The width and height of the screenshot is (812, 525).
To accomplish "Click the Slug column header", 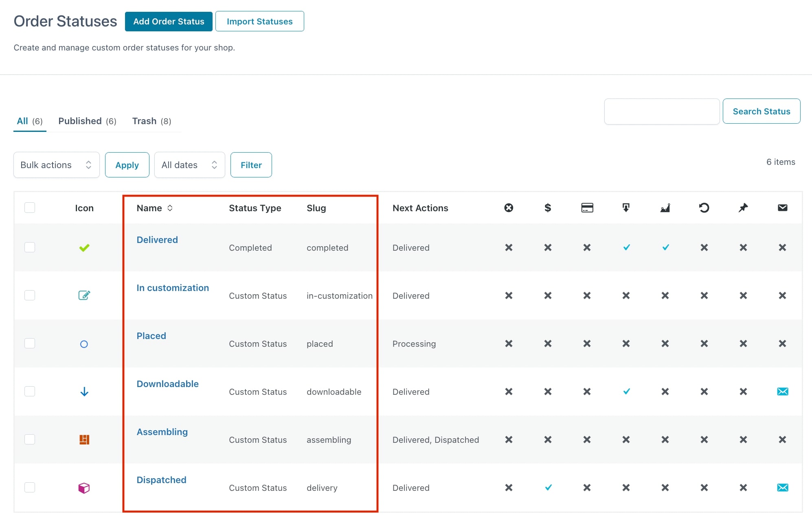I will coord(316,208).
